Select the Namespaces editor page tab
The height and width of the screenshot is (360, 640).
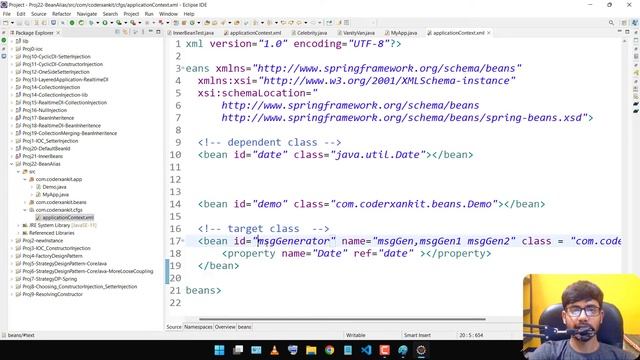coord(198,327)
